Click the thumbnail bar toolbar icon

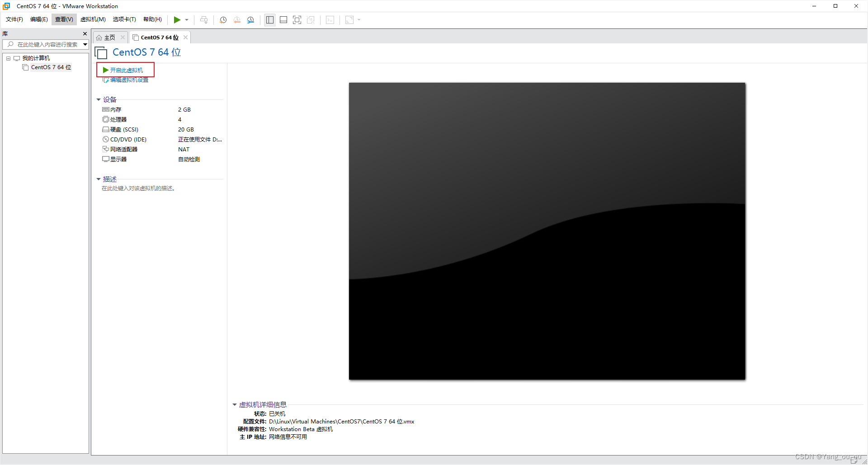pyautogui.click(x=283, y=19)
